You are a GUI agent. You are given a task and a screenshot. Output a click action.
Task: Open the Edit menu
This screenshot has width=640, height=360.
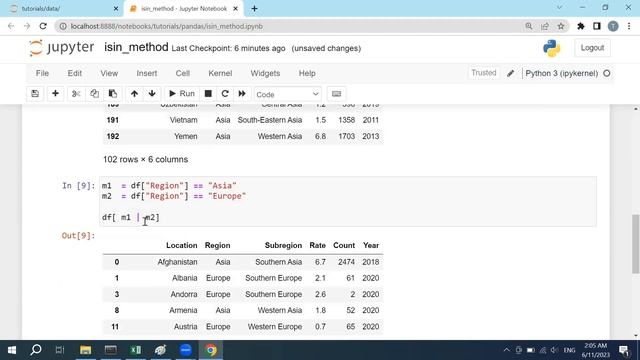(75, 73)
